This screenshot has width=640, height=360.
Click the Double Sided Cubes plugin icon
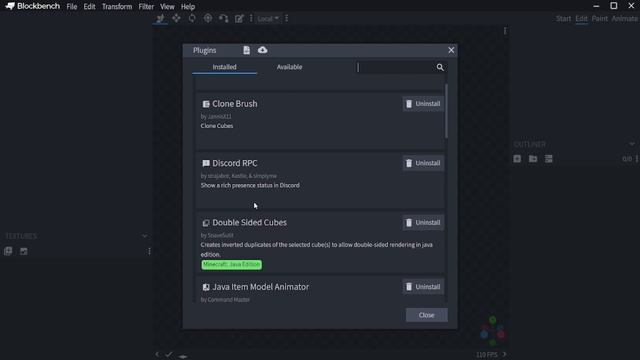206,223
